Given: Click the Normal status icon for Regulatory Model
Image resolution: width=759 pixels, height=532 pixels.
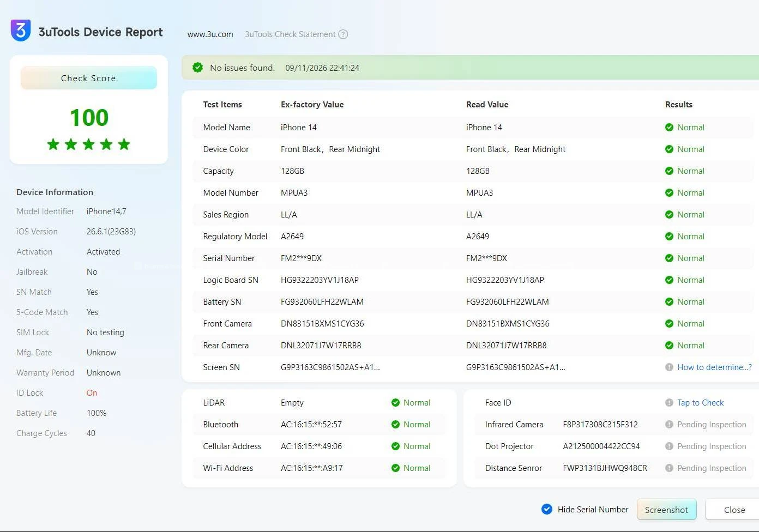Looking at the screenshot, I should click(669, 237).
